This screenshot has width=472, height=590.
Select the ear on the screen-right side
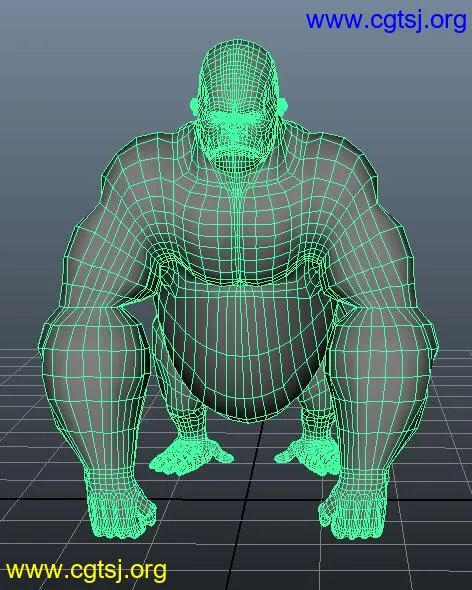tap(283, 105)
